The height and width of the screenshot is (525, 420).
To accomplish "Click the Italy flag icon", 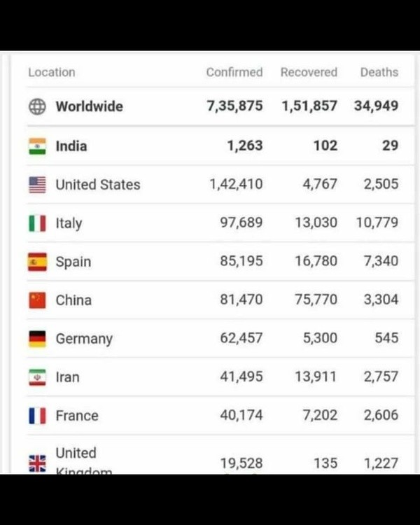I will coord(37,223).
